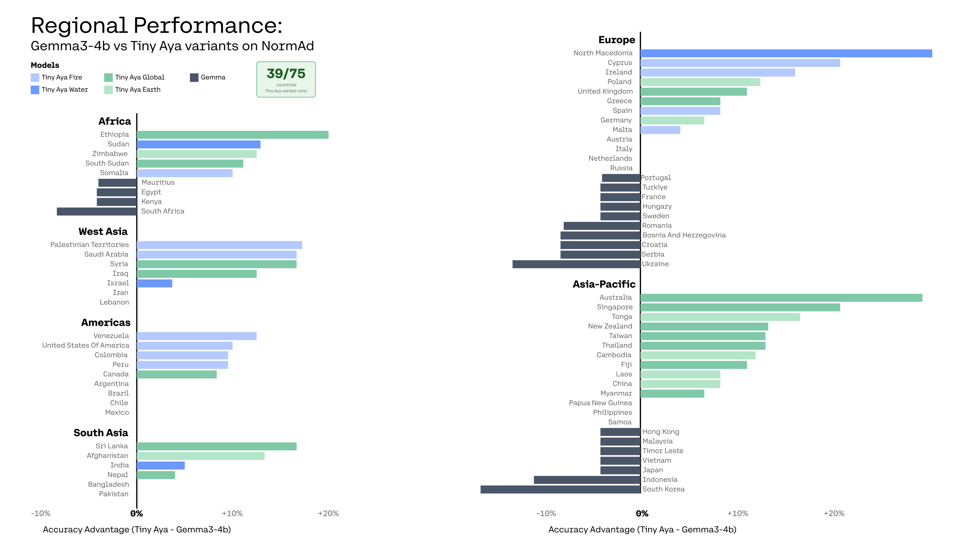Select the Ethiopia bar in Africa
Screen dimensions: 980x551
[x=232, y=135]
